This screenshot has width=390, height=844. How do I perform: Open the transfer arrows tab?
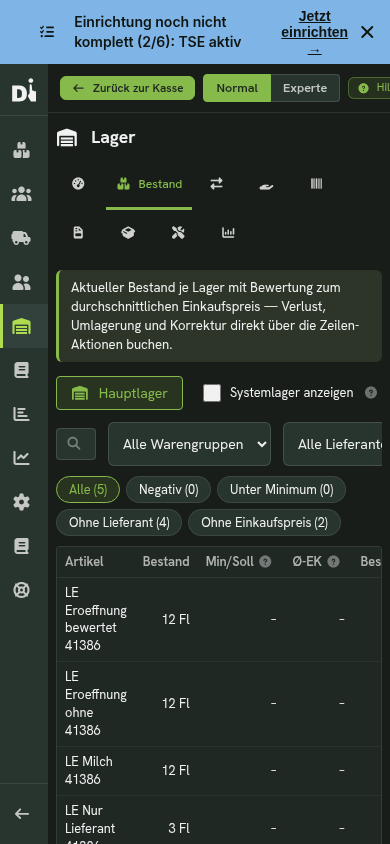[216, 184]
